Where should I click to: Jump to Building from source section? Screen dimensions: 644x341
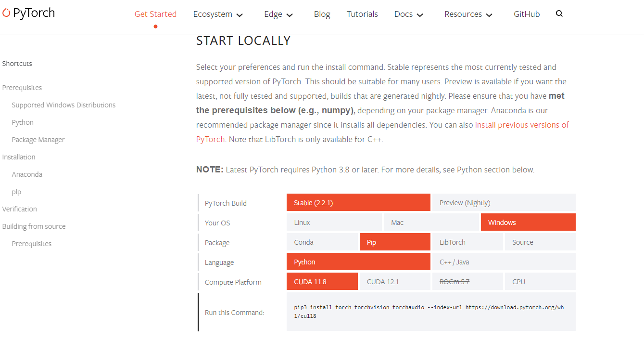pos(34,226)
